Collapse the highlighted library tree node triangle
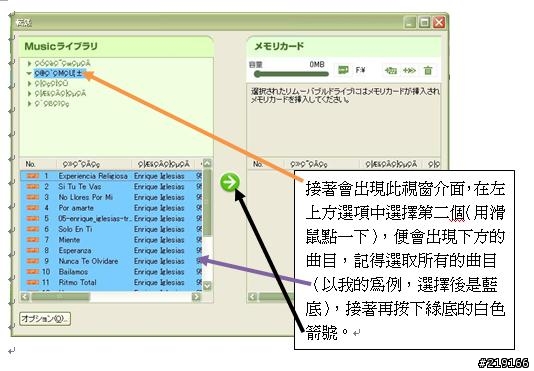Screen dimensions: 534x371 pyautogui.click(x=29, y=73)
